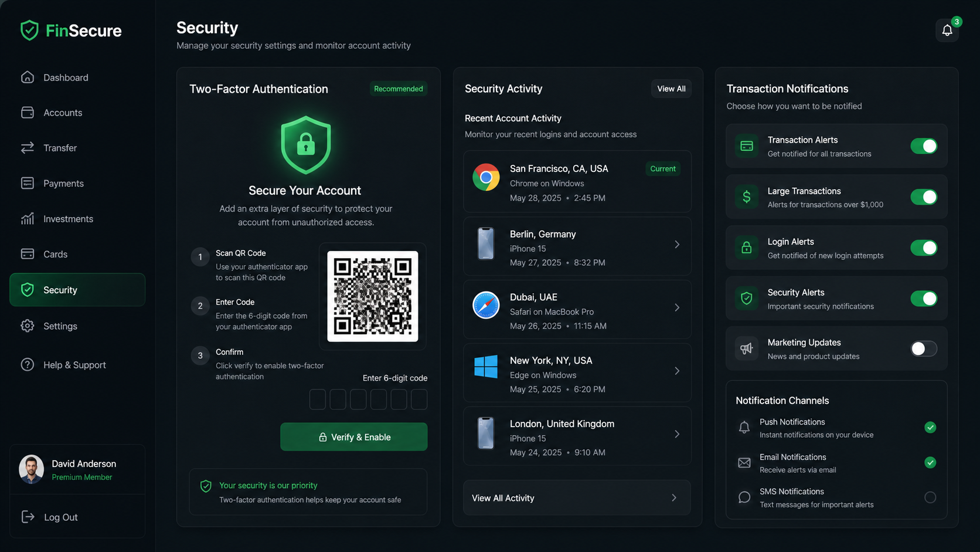This screenshot has width=980, height=552.
Task: Expand the London, United Kingdom chevron
Action: click(x=677, y=435)
